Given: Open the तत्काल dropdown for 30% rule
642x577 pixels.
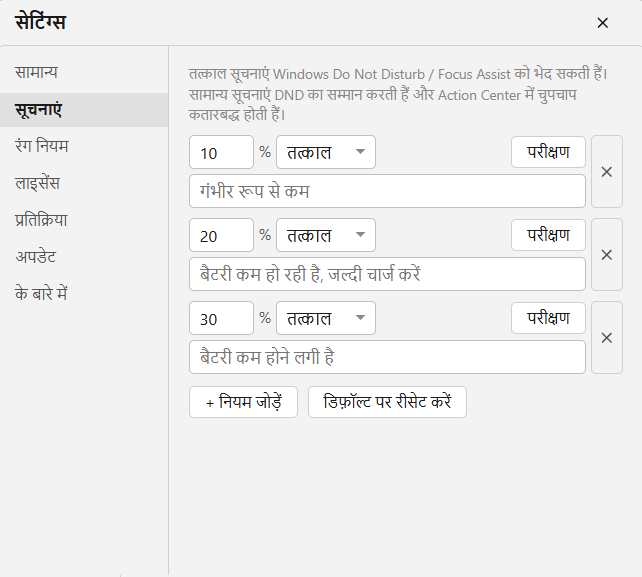Looking at the screenshot, I should [x=326, y=318].
